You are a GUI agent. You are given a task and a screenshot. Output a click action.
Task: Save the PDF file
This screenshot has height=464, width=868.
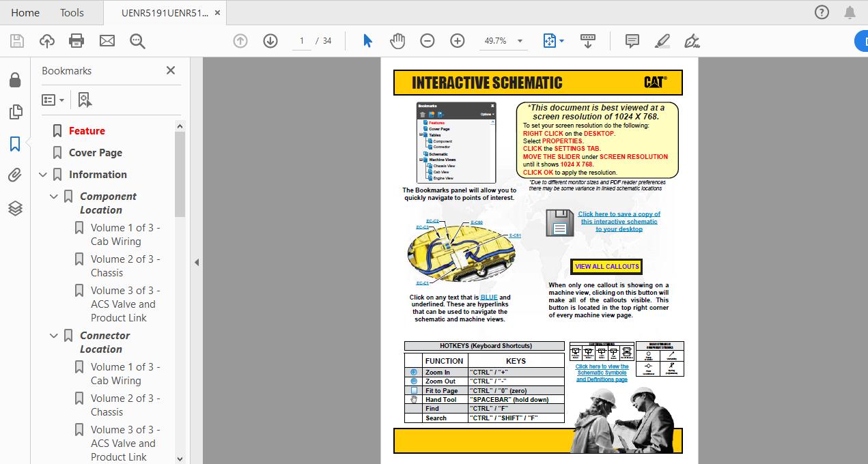click(x=15, y=40)
